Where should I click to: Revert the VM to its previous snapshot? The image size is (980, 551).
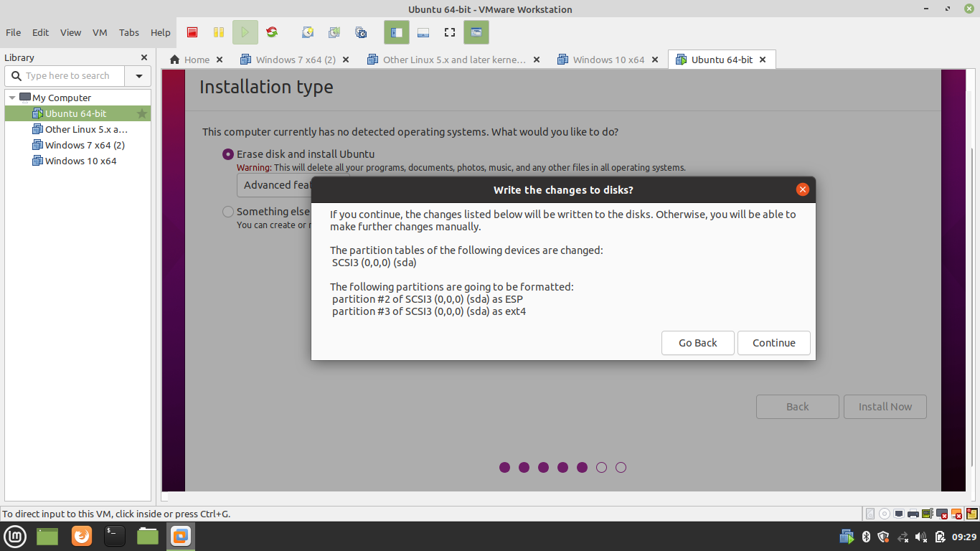[334, 32]
